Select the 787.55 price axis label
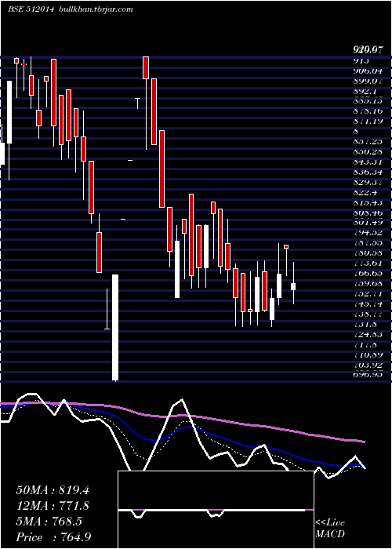This screenshot has width=392, height=549. coord(367,242)
